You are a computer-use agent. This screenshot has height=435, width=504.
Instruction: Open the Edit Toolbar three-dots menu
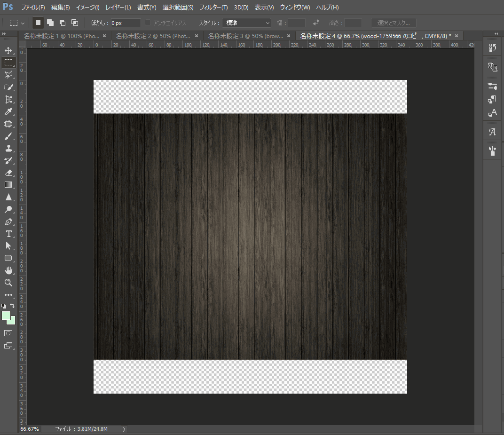point(8,295)
